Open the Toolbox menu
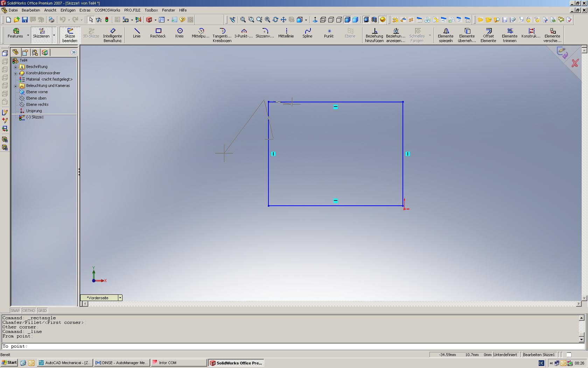The image size is (588, 368). click(151, 10)
